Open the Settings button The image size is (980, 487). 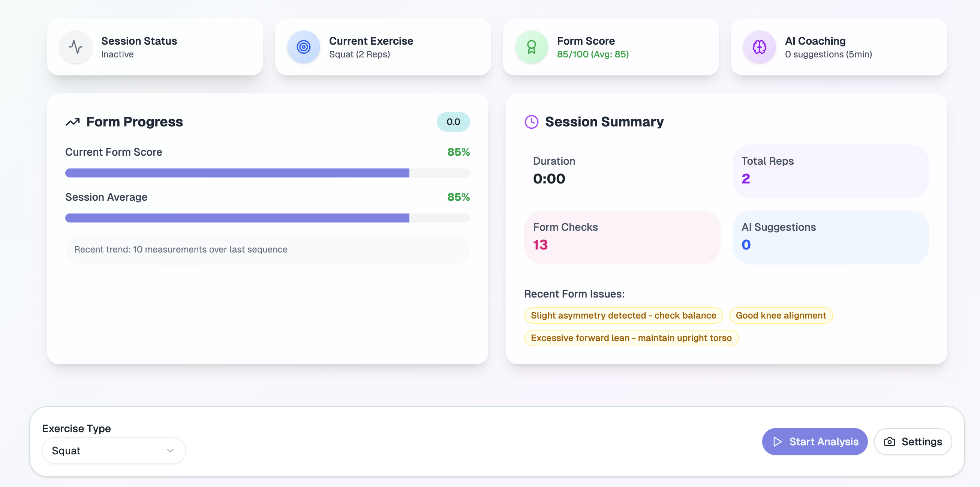913,441
